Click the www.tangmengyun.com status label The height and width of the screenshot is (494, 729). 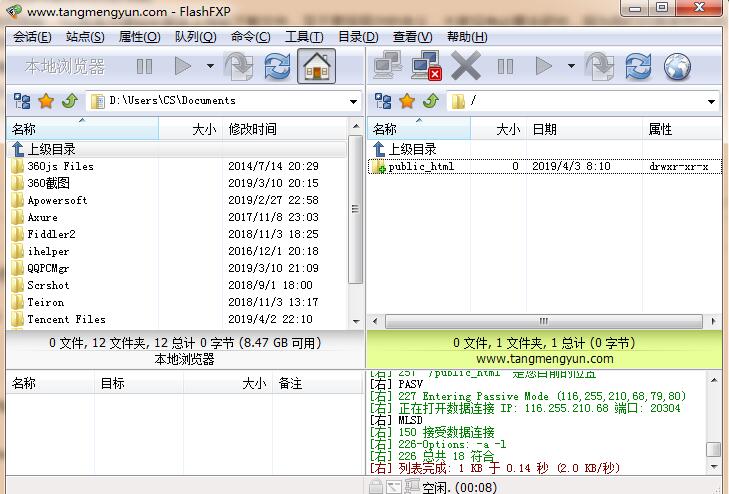544,359
